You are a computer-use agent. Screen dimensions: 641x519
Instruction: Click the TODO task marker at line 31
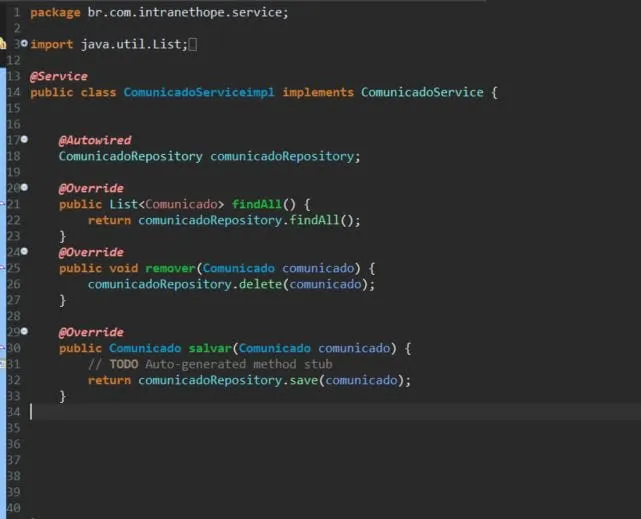3,364
